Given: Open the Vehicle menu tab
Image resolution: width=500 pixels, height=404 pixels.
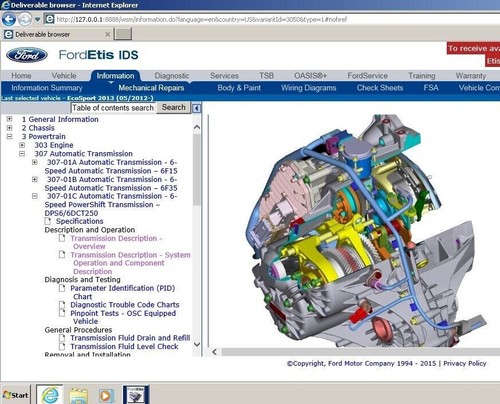Looking at the screenshot, I should [64, 76].
